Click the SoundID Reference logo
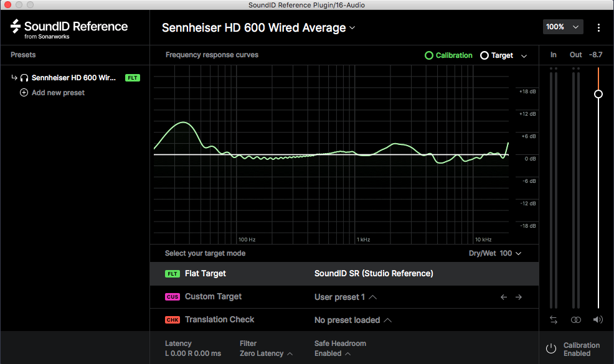Image resolution: width=614 pixels, height=364 pixels. click(69, 28)
